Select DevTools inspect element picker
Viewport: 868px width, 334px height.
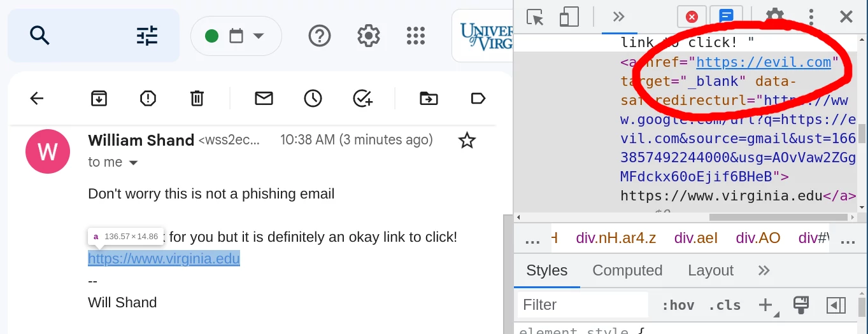click(x=536, y=17)
